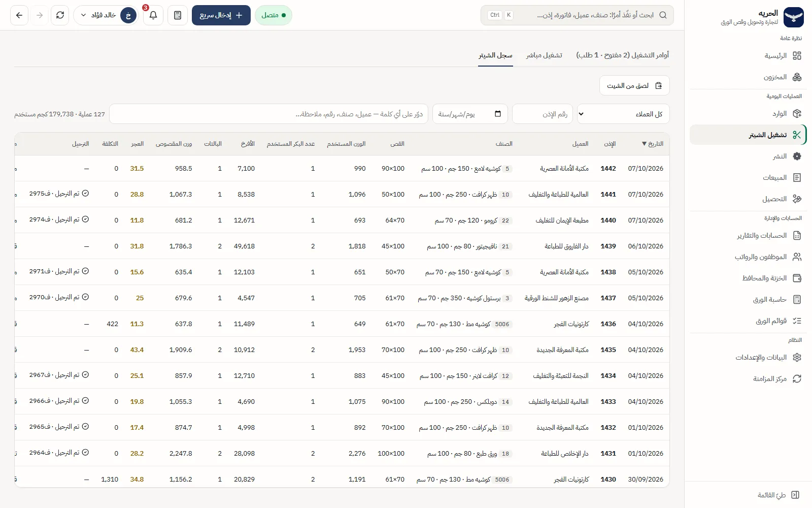Switch to تشغيل مباشر tab
The width and height of the screenshot is (812, 508).
tap(544, 55)
